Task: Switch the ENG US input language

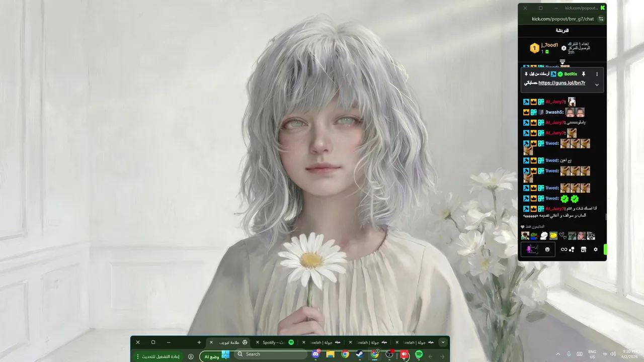Action: [x=592, y=354]
